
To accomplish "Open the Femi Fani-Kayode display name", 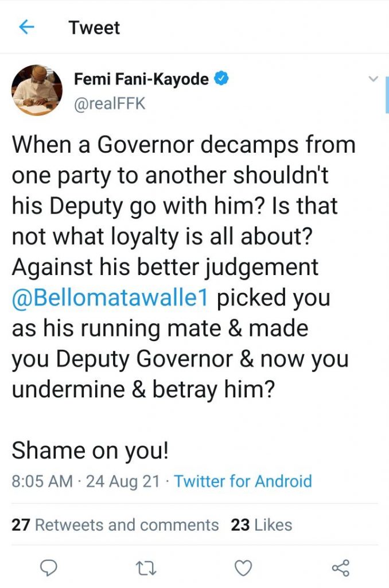I will point(141,79).
